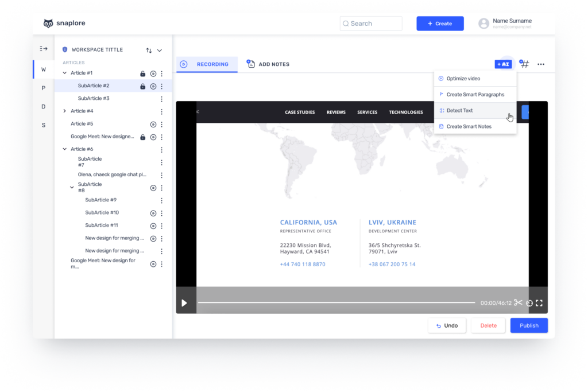Click in the Search field
The height and width of the screenshot is (392, 588).
[371, 24]
